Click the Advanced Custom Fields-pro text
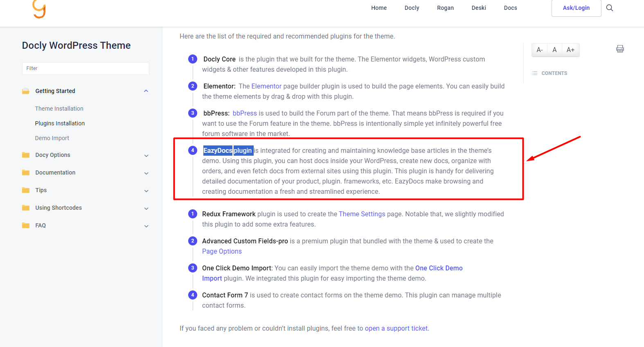 [x=245, y=241]
